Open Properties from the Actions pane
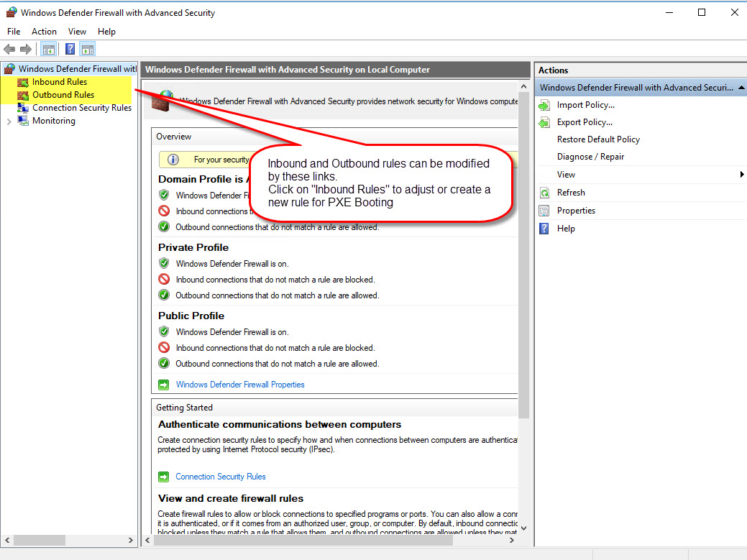The image size is (747, 560). pyautogui.click(x=576, y=211)
